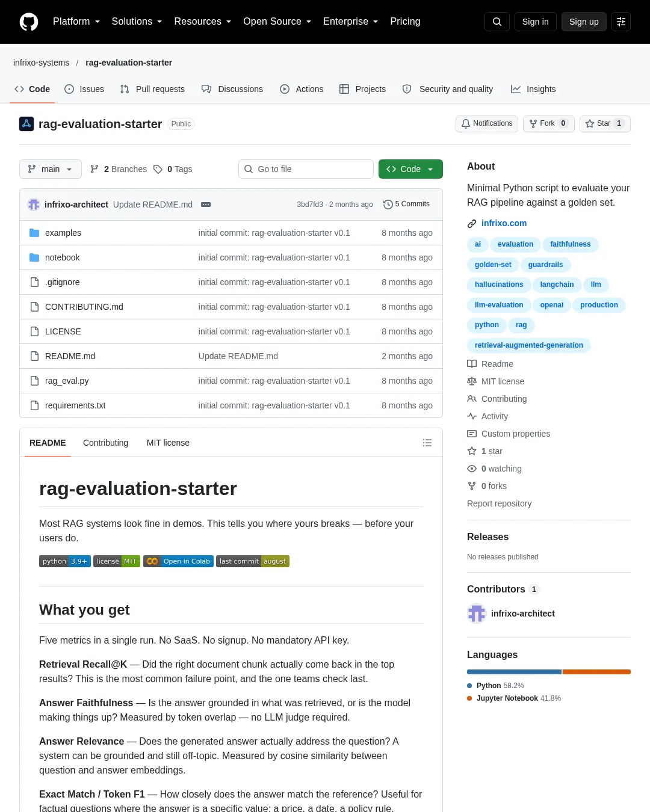Screen dimensions: 650x812
Task: Switch to the Discussions tab
Action: click(x=232, y=89)
